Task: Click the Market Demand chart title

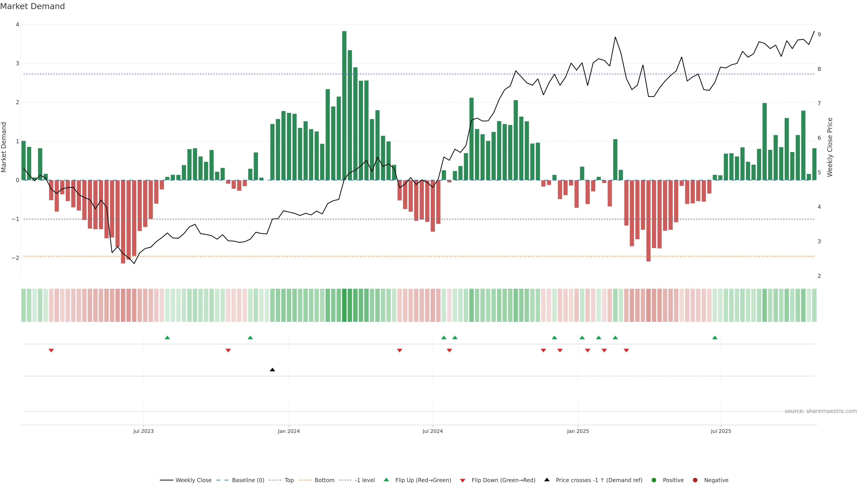Action: [x=32, y=6]
